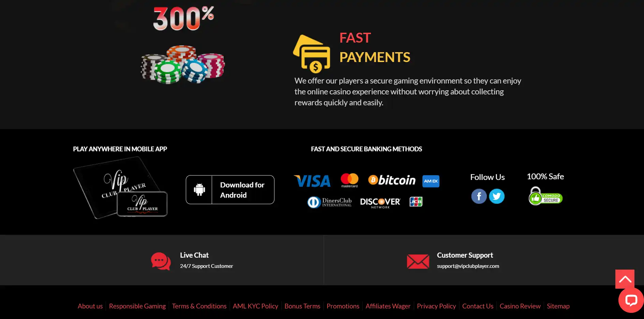
Task: Email support@vipclubplayer.com address
Action: pos(468,266)
